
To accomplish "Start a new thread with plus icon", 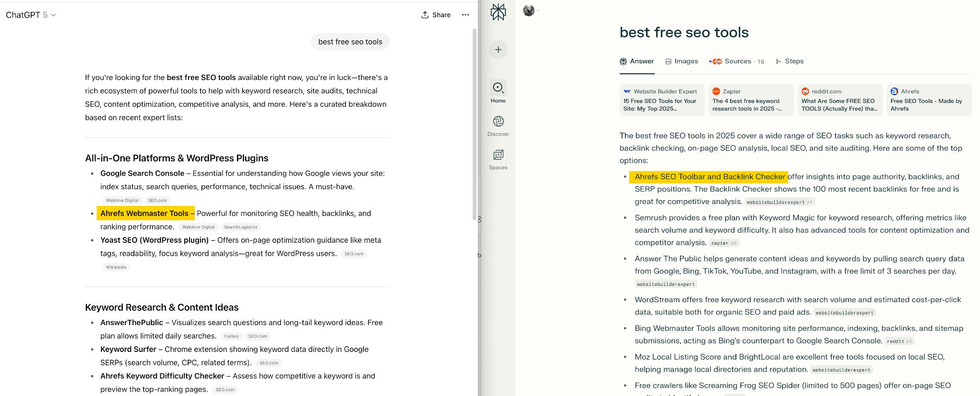I will pyautogui.click(x=498, y=50).
